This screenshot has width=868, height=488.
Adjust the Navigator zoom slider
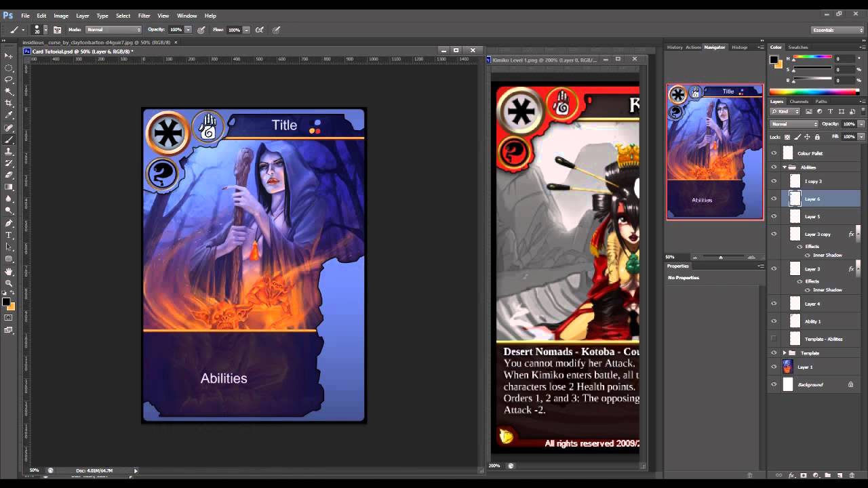720,258
